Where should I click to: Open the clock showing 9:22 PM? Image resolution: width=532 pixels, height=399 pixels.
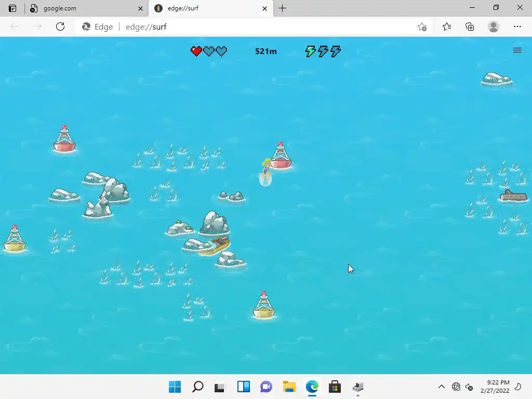pos(495,387)
